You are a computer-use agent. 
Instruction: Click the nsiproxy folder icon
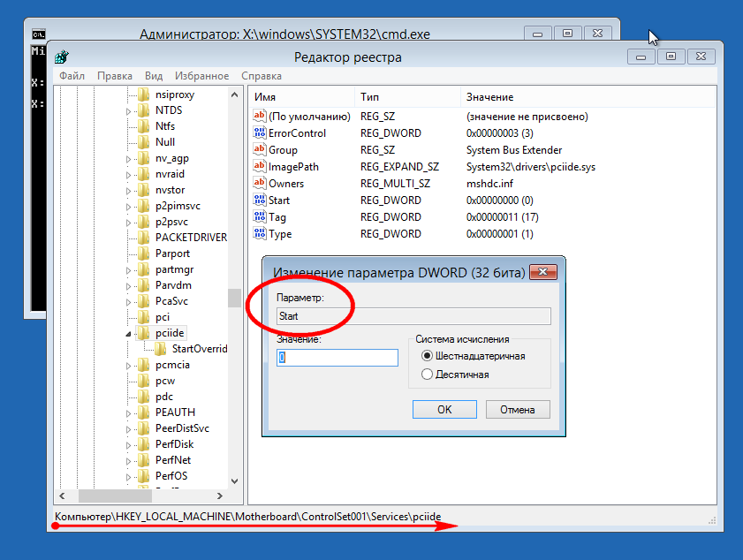[144, 95]
